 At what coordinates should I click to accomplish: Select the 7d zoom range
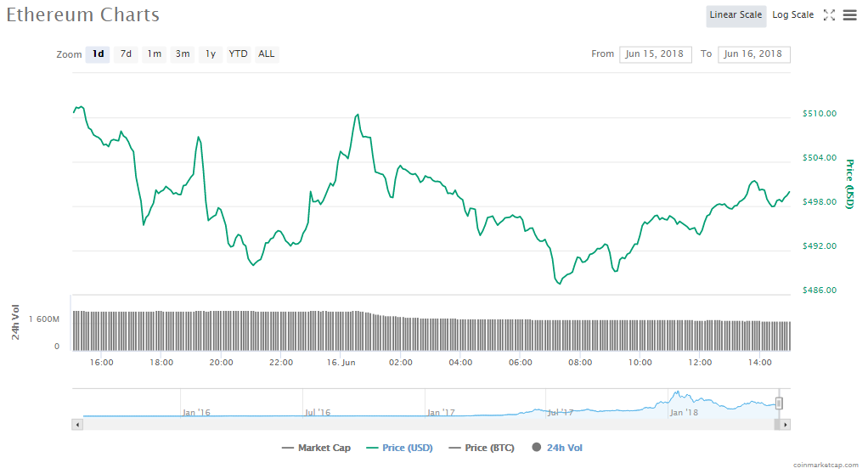pyautogui.click(x=126, y=54)
